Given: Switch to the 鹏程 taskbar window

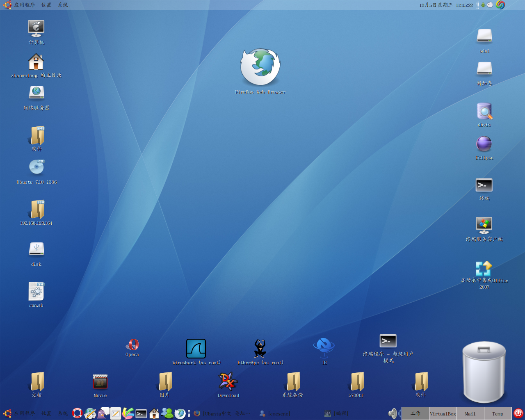Looking at the screenshot, I should point(336,413).
